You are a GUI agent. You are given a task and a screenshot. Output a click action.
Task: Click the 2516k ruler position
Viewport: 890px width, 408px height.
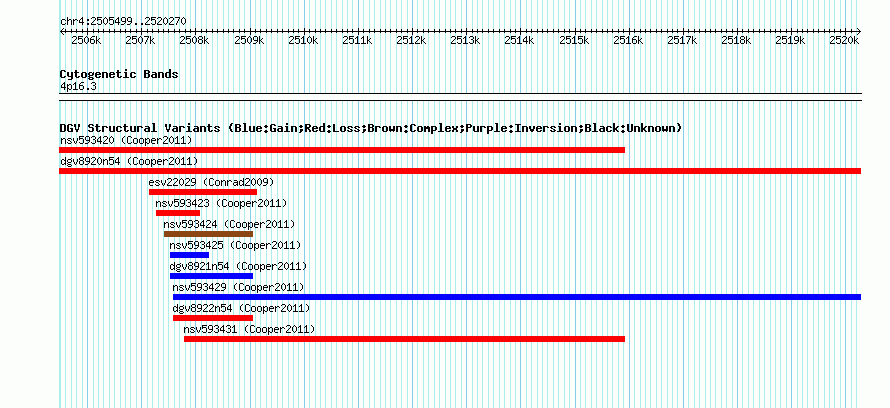tap(628, 40)
